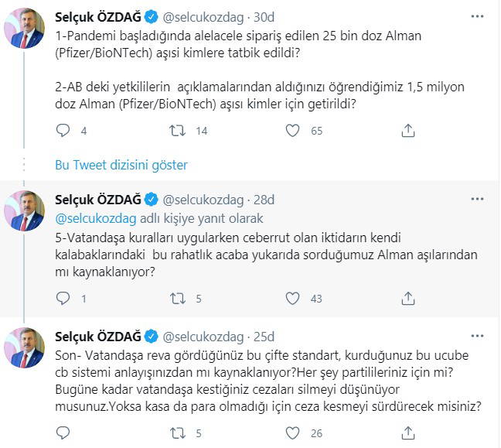This screenshot has width=501, height=448.
Task: Share the second tweet starting '5-Vatandaşa'
Action: (408, 298)
